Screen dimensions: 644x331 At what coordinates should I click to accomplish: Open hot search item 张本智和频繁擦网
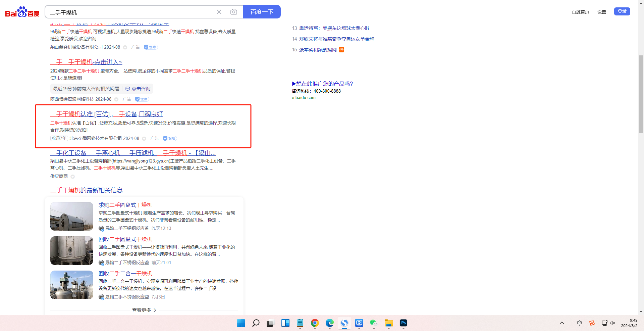point(318,50)
